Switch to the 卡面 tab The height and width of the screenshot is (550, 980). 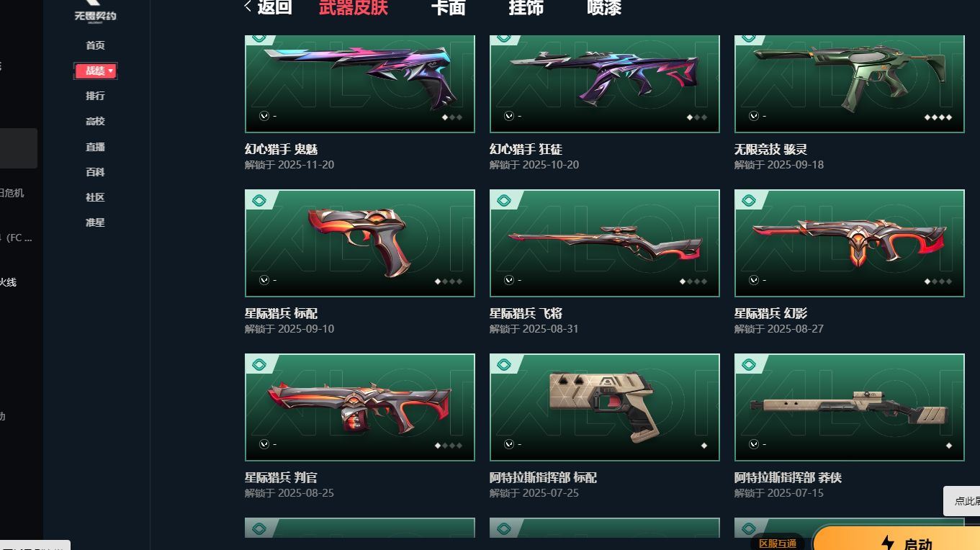tap(448, 8)
